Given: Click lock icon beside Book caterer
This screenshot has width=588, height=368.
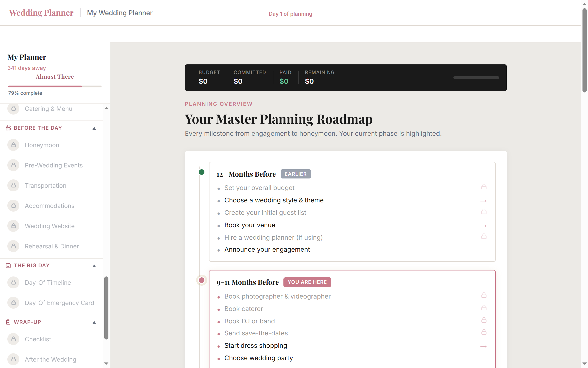Looking at the screenshot, I should (x=484, y=308).
